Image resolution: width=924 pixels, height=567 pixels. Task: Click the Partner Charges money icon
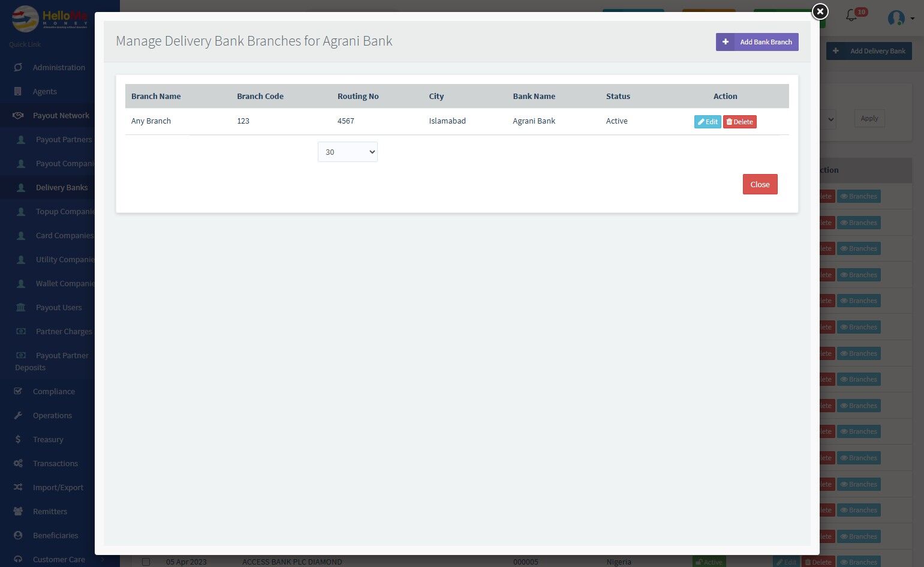coord(21,331)
